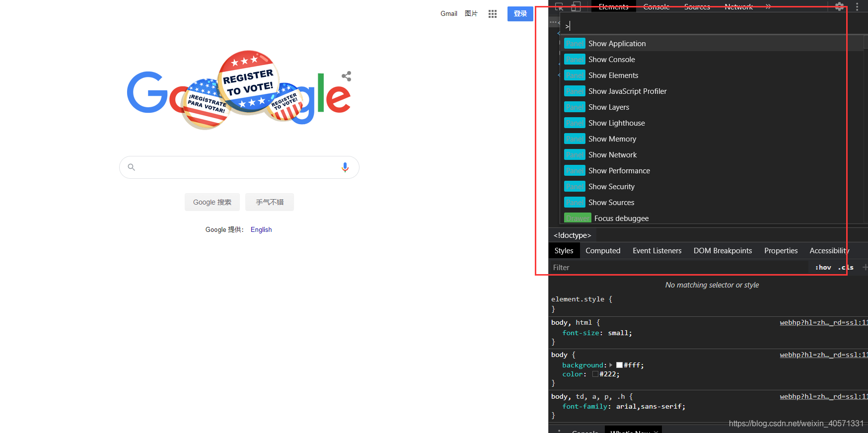Toggle the :hov element state panel

click(823, 267)
